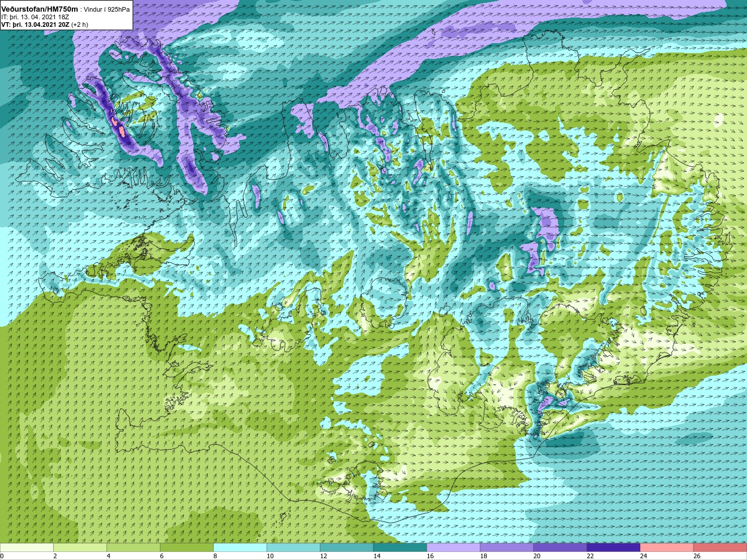Select the purple swatch between 18 and 20
The width and height of the screenshot is (747, 560).
coord(507,547)
